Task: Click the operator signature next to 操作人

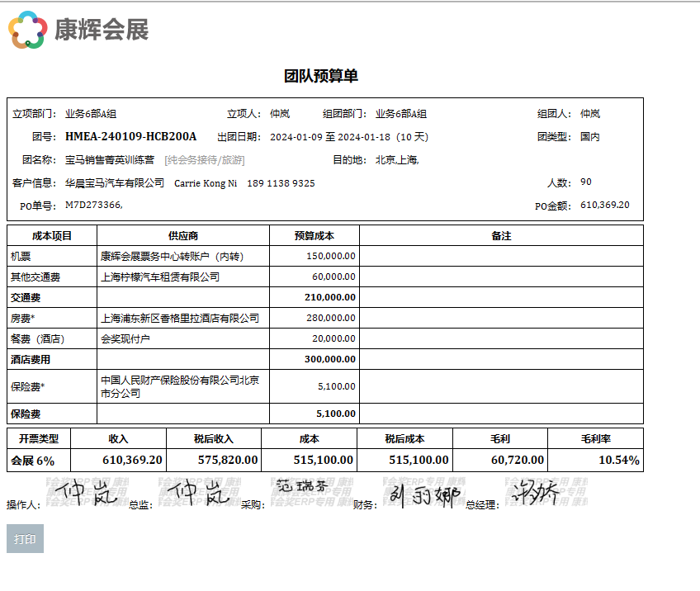Action: click(x=83, y=494)
